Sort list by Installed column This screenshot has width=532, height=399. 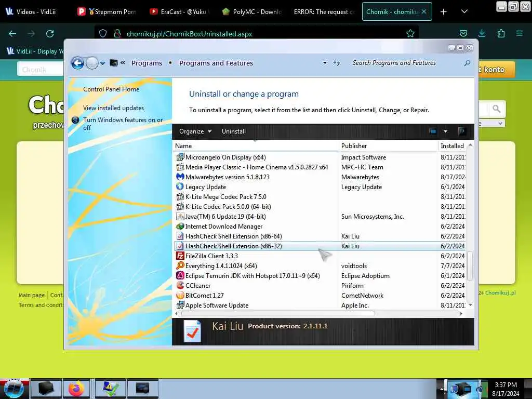coord(453,146)
